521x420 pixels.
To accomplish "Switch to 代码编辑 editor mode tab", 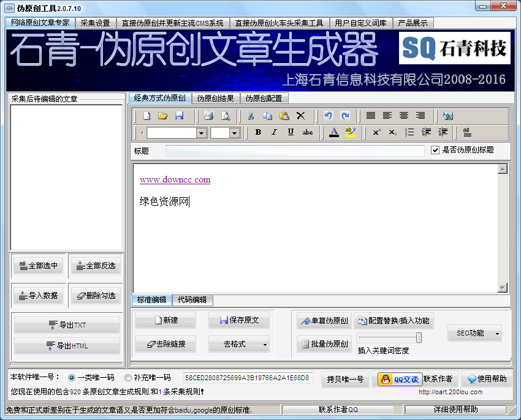I will (x=192, y=300).
